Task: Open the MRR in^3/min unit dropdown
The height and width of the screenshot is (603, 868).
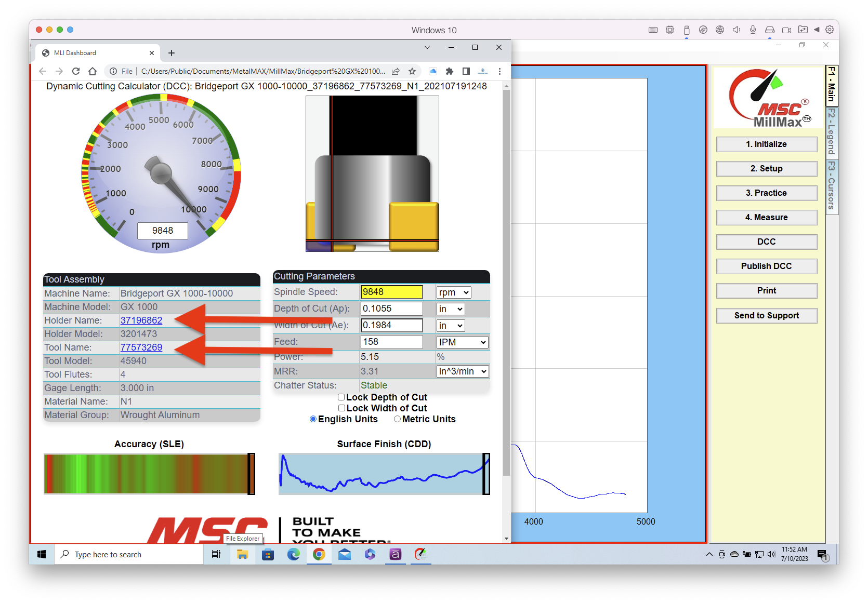Action: (x=463, y=371)
